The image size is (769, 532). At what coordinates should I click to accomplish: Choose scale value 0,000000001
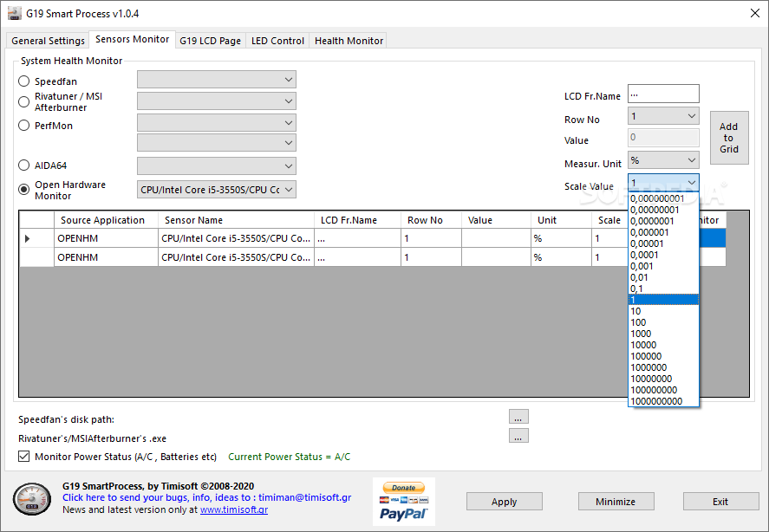point(663,198)
